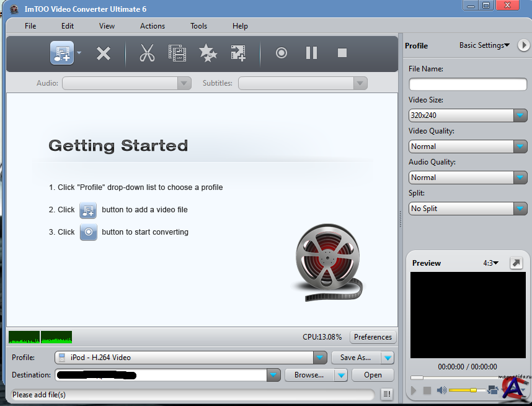
Task: Open the View menu
Action: tap(107, 26)
